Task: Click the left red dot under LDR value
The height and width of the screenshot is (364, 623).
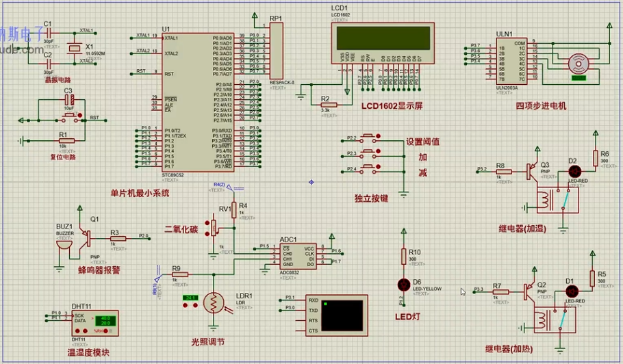Action: (x=185, y=305)
